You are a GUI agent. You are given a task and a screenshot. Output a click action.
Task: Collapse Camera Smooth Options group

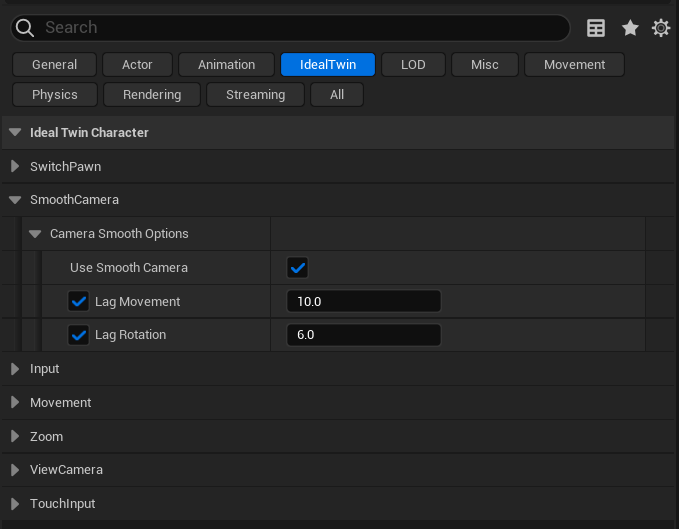pos(35,234)
